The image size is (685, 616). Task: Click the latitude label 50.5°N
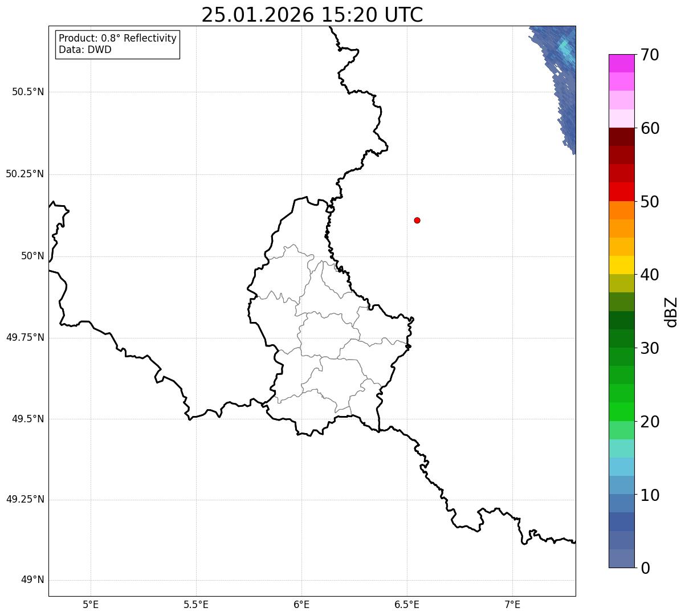click(28, 92)
